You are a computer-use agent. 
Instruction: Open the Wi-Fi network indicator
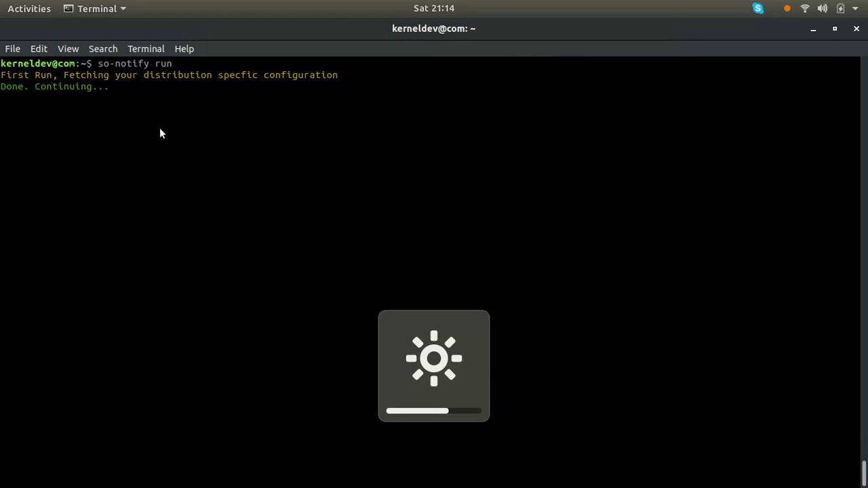pos(805,9)
